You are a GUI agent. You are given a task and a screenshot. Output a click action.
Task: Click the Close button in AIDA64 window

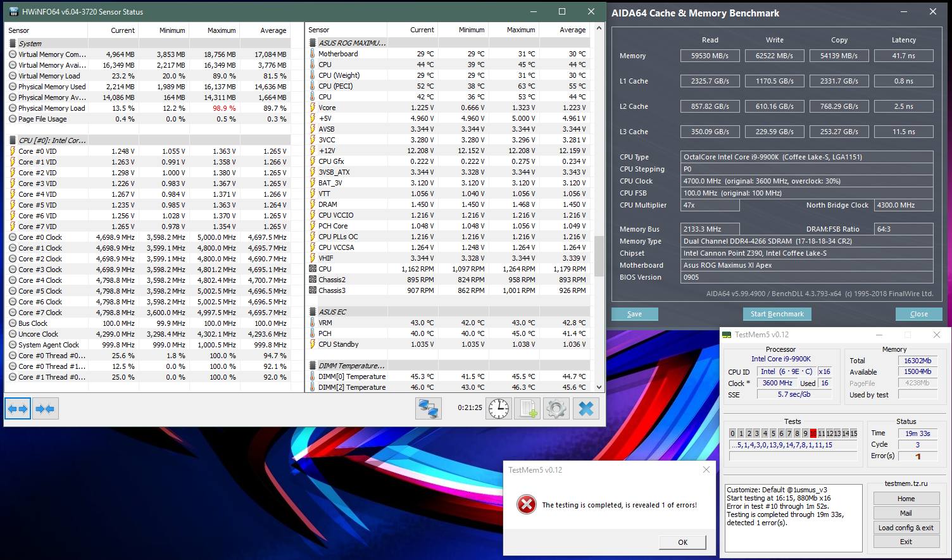(x=918, y=314)
